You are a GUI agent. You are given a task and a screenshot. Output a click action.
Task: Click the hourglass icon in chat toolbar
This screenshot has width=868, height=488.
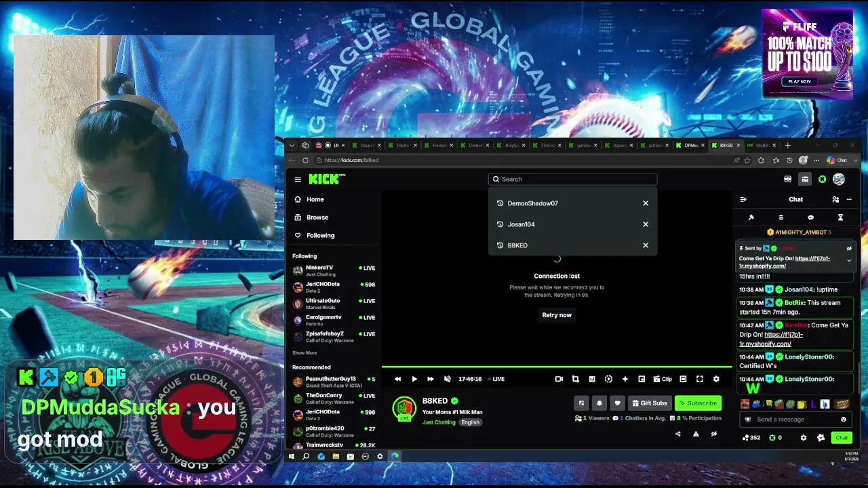(840, 218)
